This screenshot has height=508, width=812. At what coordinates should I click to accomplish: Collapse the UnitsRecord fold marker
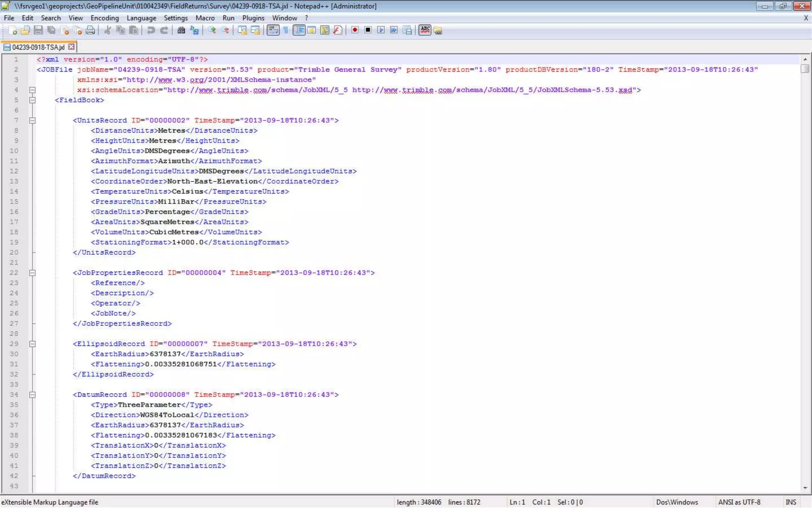33,120
